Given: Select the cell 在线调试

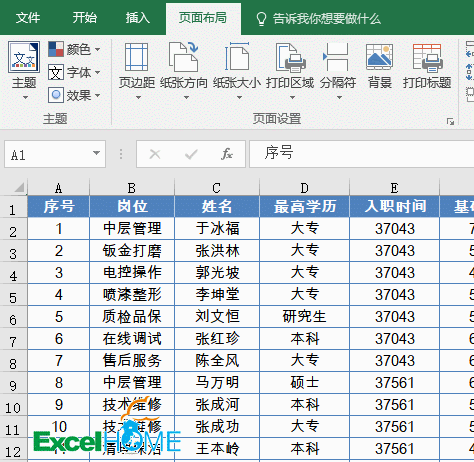Looking at the screenshot, I should coord(132,339).
